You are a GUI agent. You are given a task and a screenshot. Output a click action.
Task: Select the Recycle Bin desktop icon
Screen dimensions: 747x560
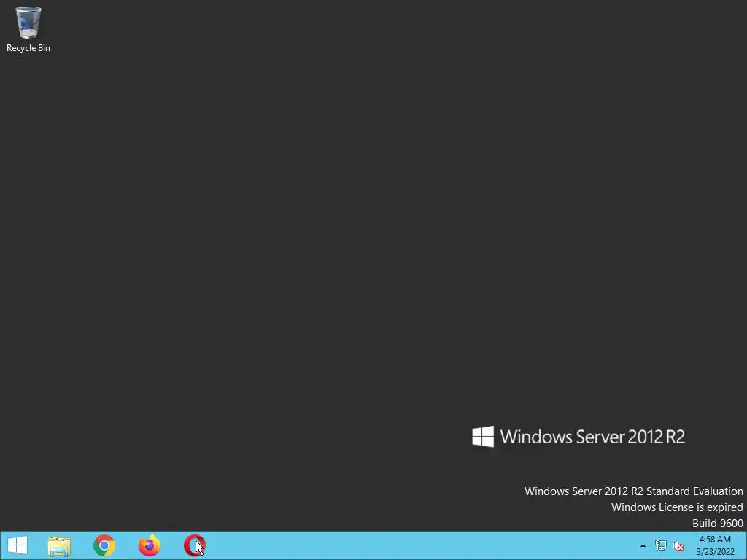tap(28, 29)
